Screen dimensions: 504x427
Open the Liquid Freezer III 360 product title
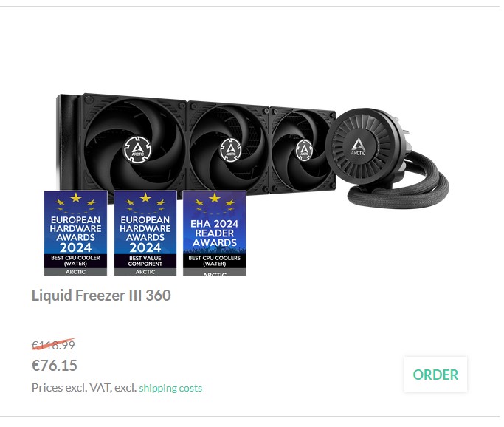coord(101,295)
